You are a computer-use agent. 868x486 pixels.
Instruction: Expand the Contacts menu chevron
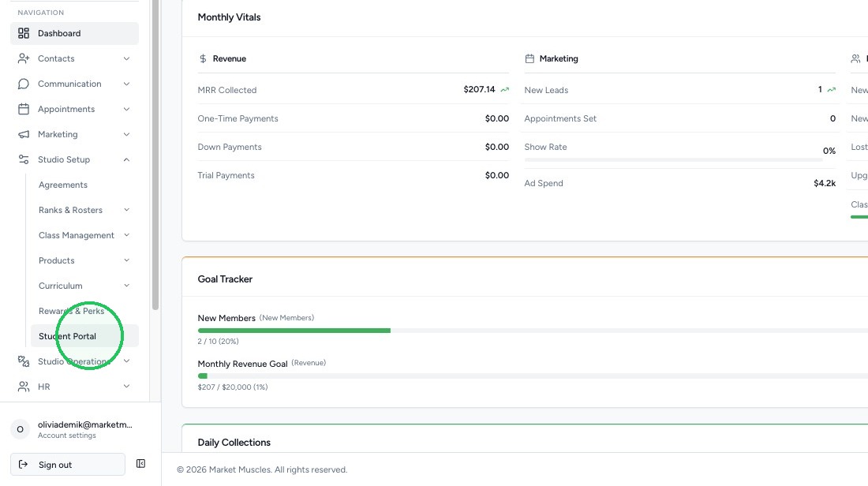pyautogui.click(x=126, y=58)
